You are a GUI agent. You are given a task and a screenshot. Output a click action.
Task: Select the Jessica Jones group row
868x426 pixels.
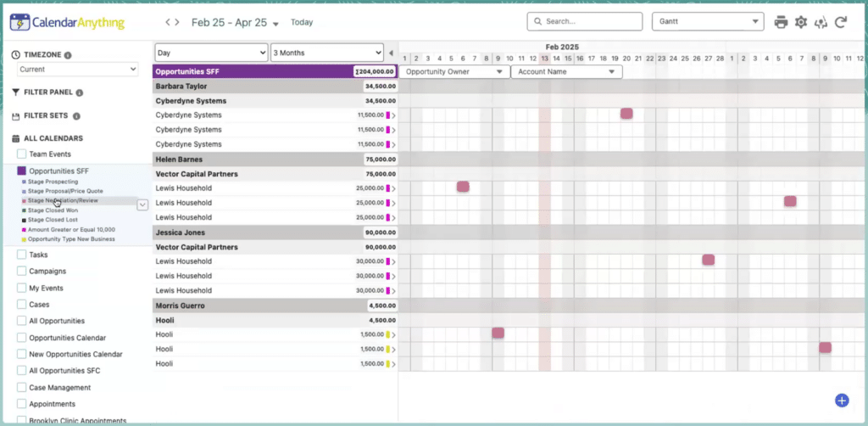(275, 233)
